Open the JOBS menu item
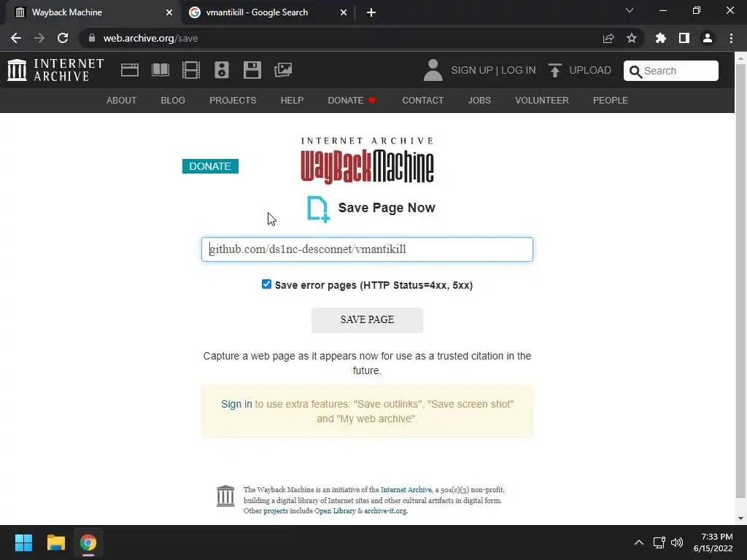747x560 pixels. click(x=479, y=101)
